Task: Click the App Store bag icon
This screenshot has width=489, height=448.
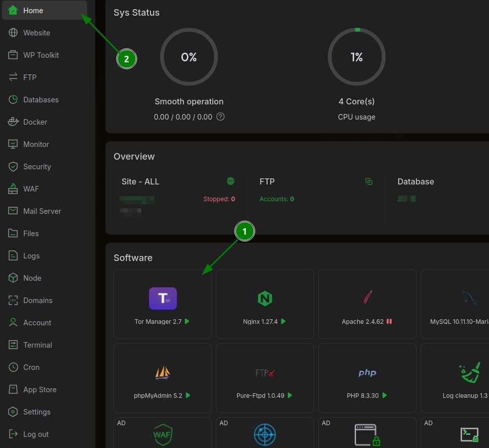Action: click(x=13, y=389)
